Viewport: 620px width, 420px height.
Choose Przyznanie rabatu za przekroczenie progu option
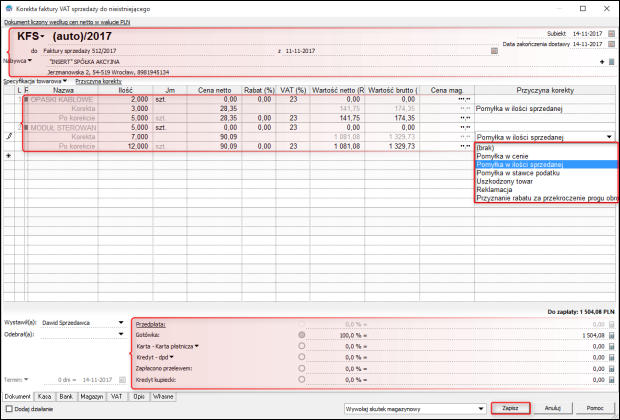tap(546, 198)
